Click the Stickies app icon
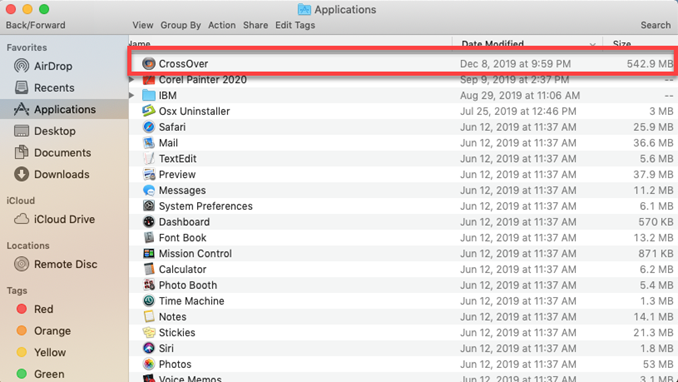 click(x=149, y=332)
